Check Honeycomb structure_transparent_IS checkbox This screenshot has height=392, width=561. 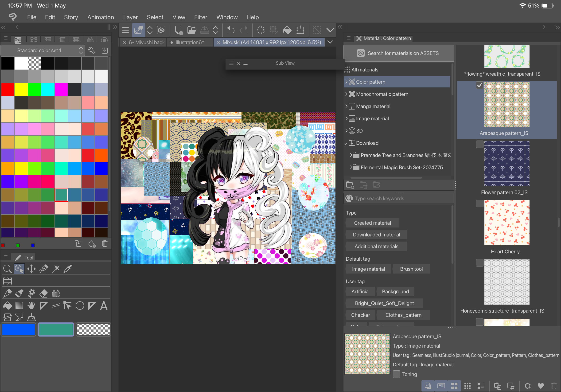coord(479,263)
